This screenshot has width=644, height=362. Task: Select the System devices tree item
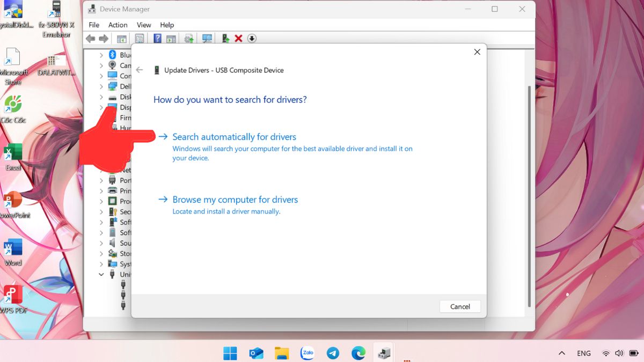119,264
